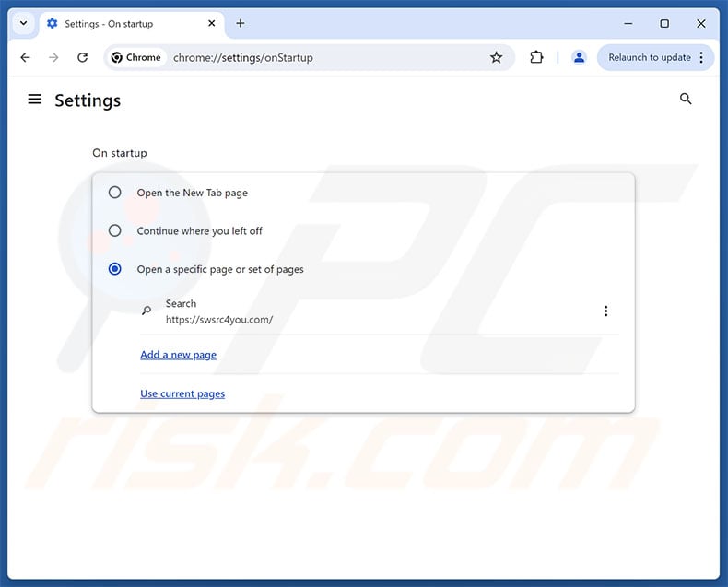728x587 pixels.
Task: Minimize the Chrome window
Action: coord(628,23)
